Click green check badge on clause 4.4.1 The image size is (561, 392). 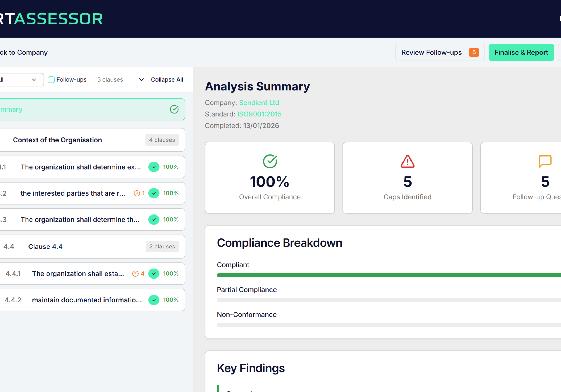click(154, 273)
